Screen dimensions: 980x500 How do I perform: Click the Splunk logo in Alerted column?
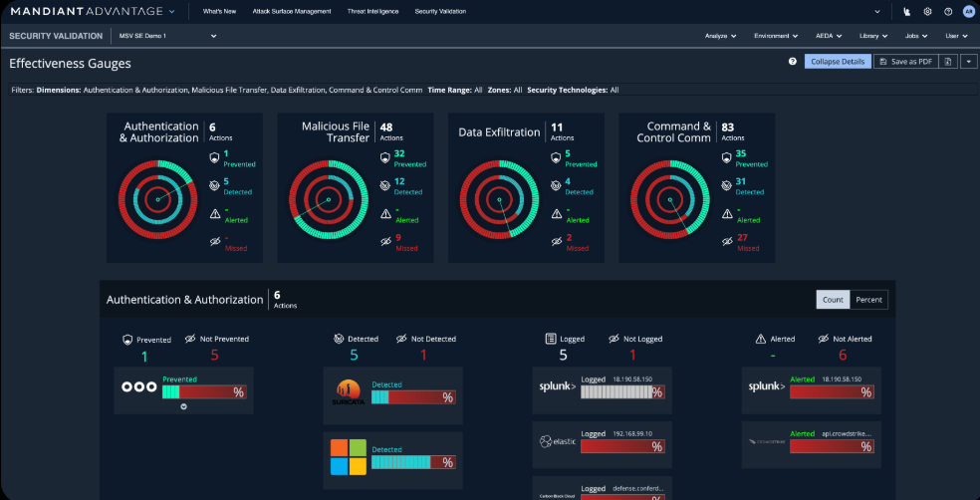click(x=767, y=386)
